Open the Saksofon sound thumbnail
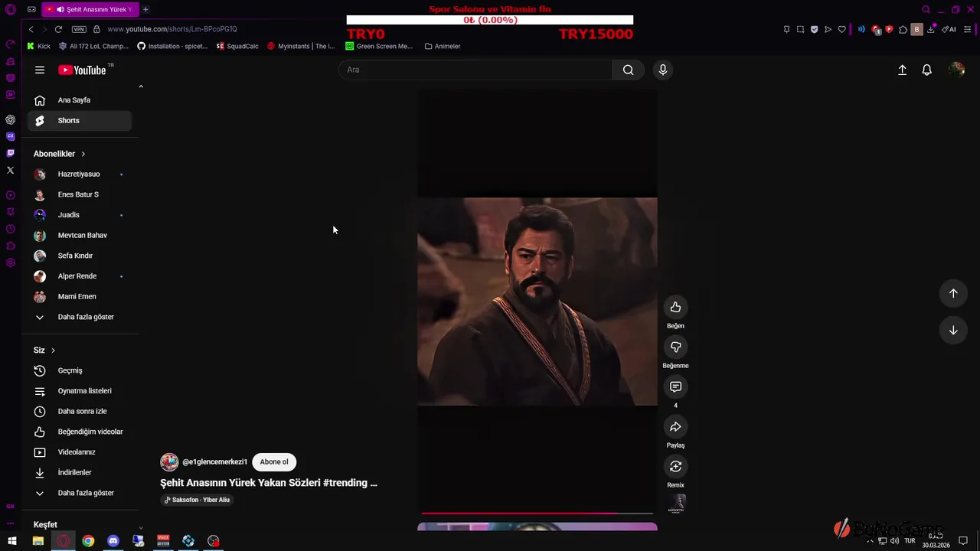The image size is (980, 551). pos(676,504)
